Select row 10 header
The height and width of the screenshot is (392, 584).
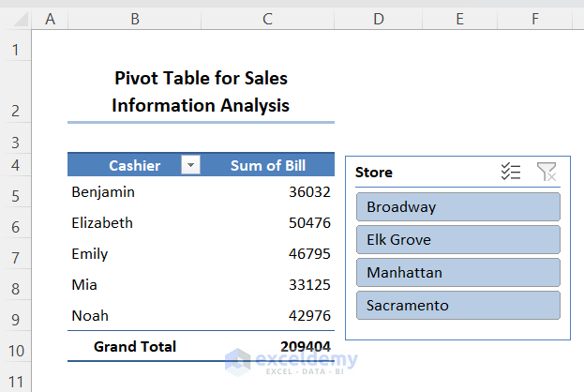pyautogui.click(x=16, y=351)
